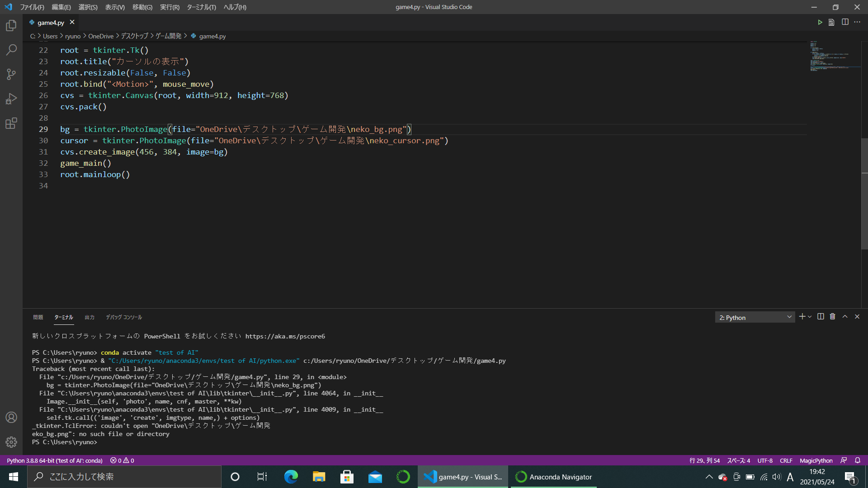Open errors and warnings count in status bar
This screenshot has height=488, width=868.
[122, 460]
